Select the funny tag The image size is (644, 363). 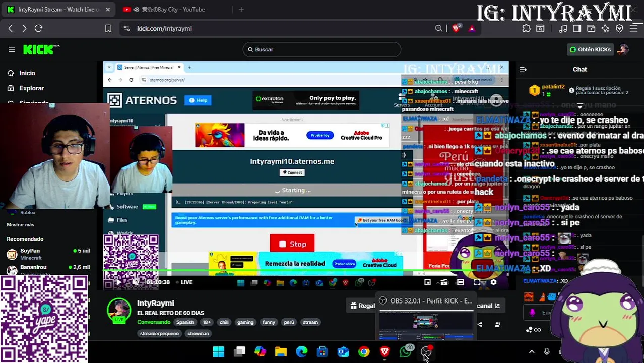tap(269, 322)
